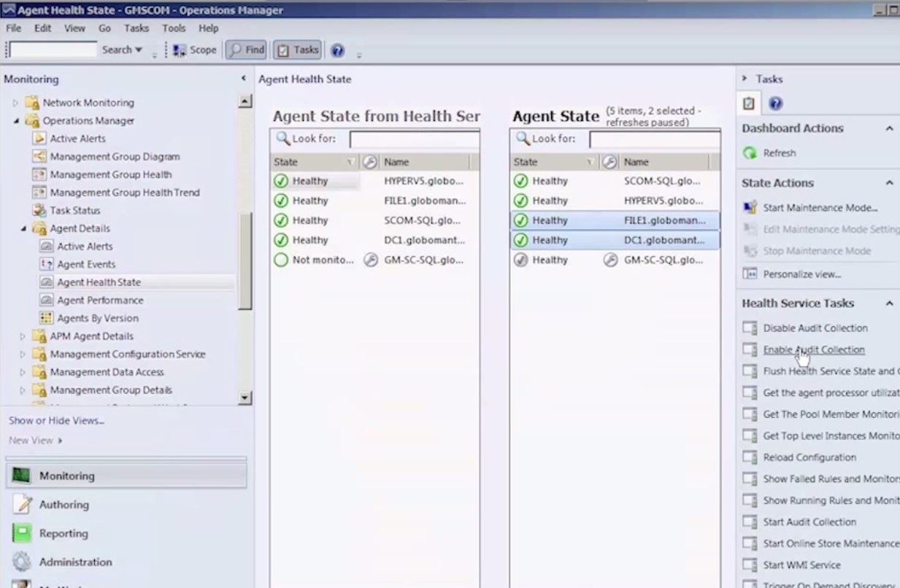900x588 pixels.
Task: Open the Help menu
Action: click(209, 28)
